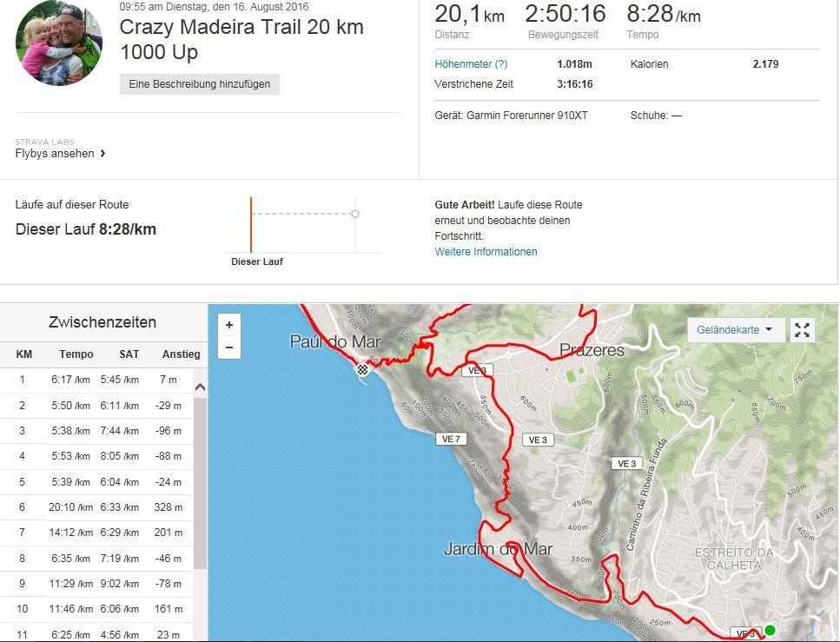Open the Geländekarte map type dropdown
This screenshot has width=840, height=642.
coord(735,330)
